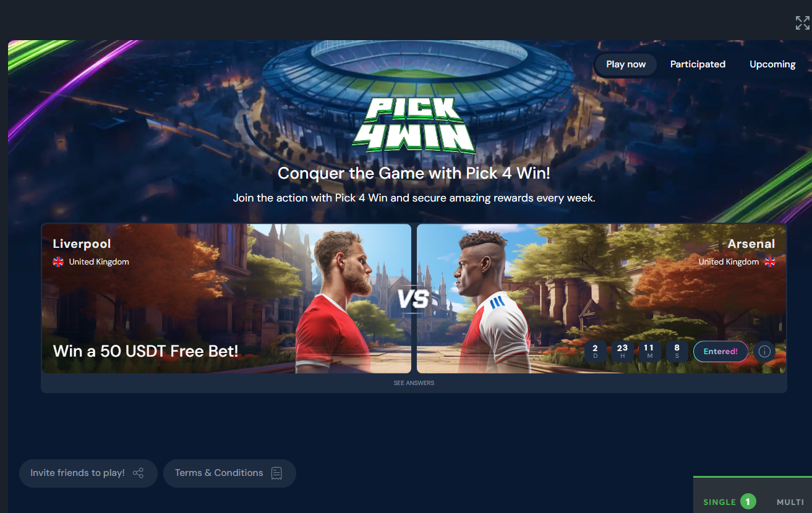The image size is (812, 513).
Task: Click the Arsenal player card
Action: click(x=602, y=299)
